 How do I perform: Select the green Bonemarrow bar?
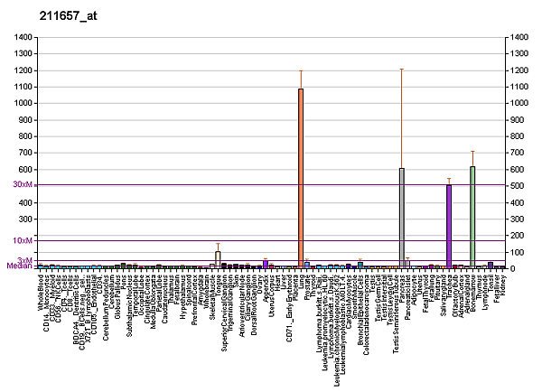point(472,217)
